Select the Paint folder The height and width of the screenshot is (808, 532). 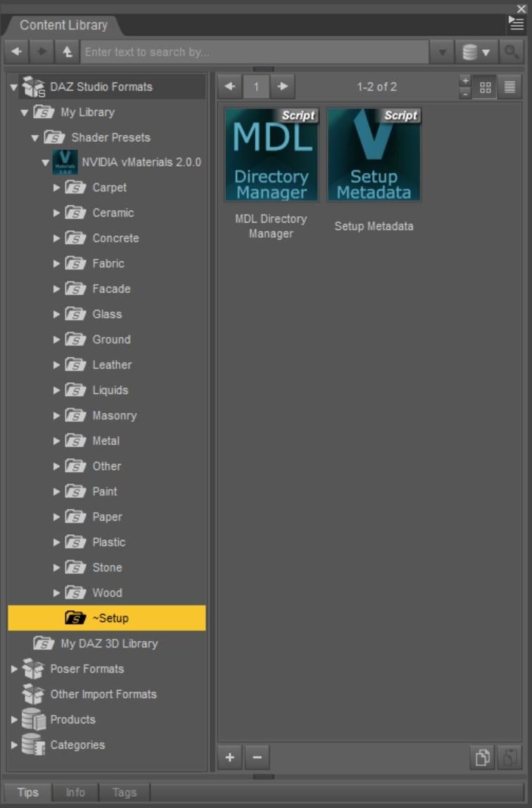coord(105,491)
